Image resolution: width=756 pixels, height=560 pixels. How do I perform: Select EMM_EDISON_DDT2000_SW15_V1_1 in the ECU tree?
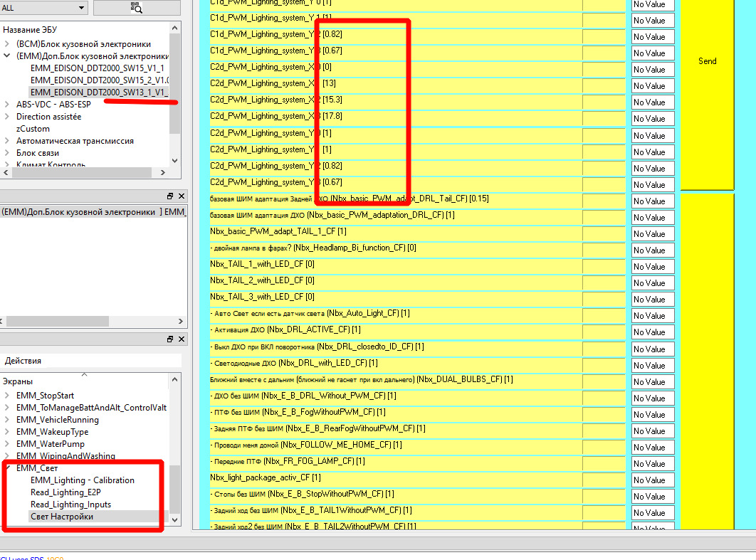(x=98, y=68)
